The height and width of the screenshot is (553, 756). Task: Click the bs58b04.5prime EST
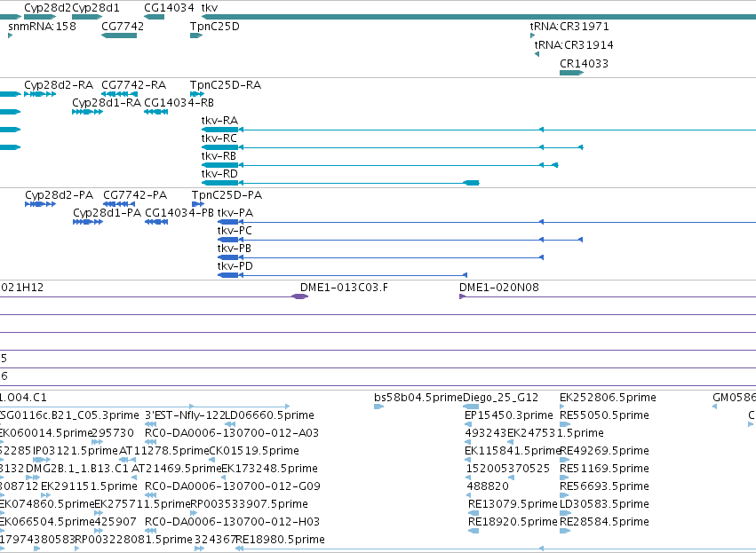[379, 407]
